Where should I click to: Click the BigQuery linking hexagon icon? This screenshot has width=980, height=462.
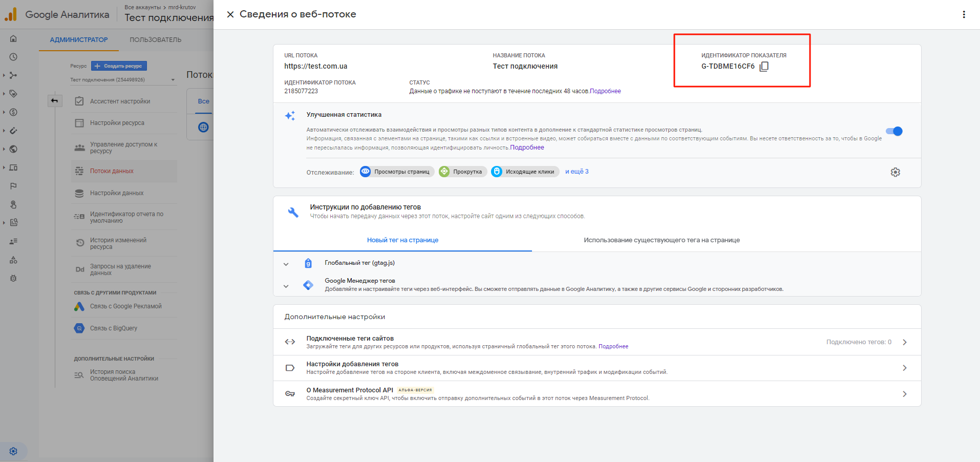79,328
